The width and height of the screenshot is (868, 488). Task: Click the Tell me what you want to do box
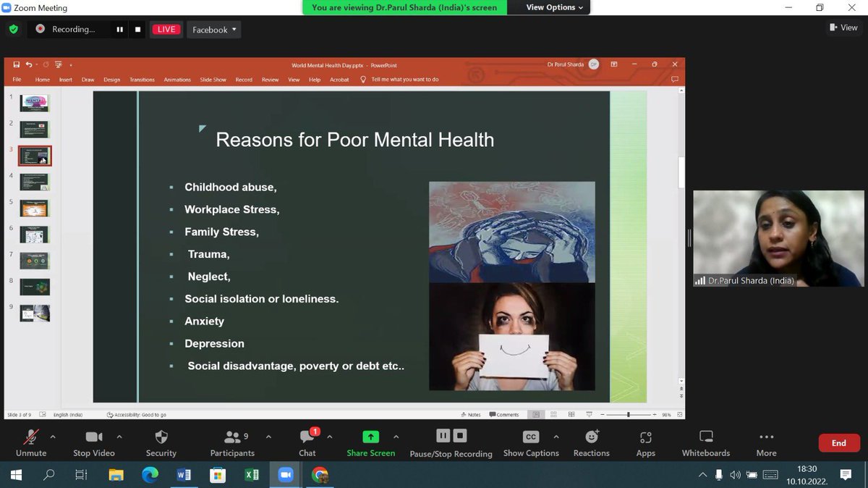pos(399,80)
